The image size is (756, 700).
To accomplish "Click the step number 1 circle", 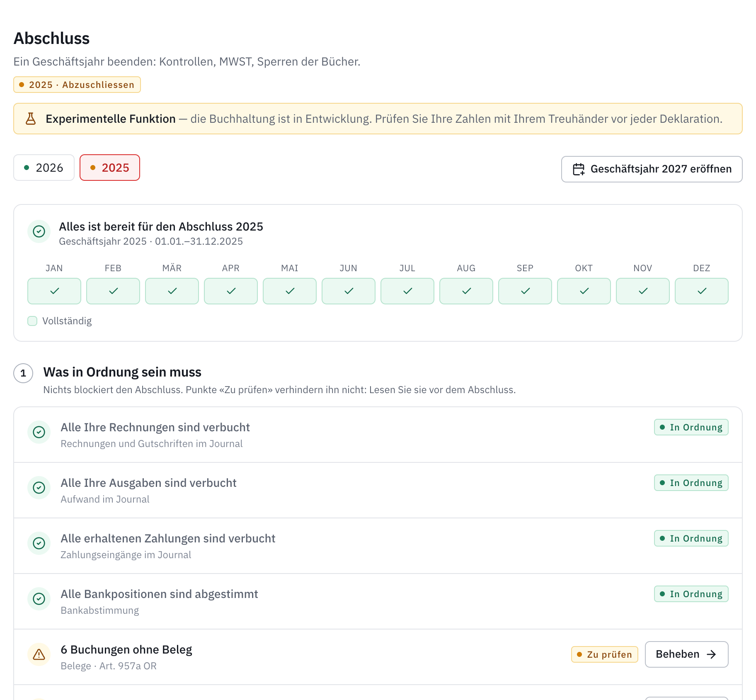I will pyautogui.click(x=23, y=373).
